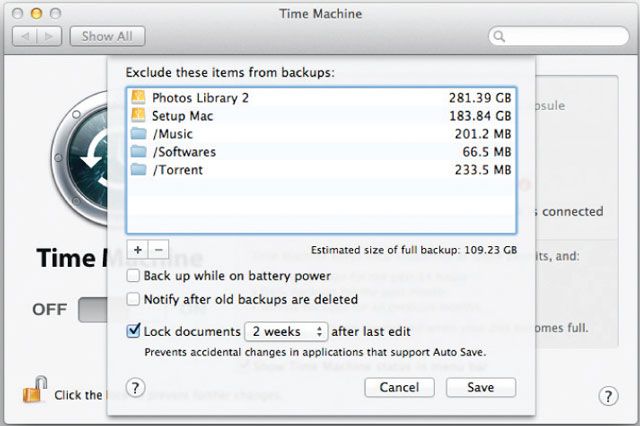Image resolution: width=640 pixels, height=426 pixels.
Task: Go back with the left arrow
Action: pos(25,36)
